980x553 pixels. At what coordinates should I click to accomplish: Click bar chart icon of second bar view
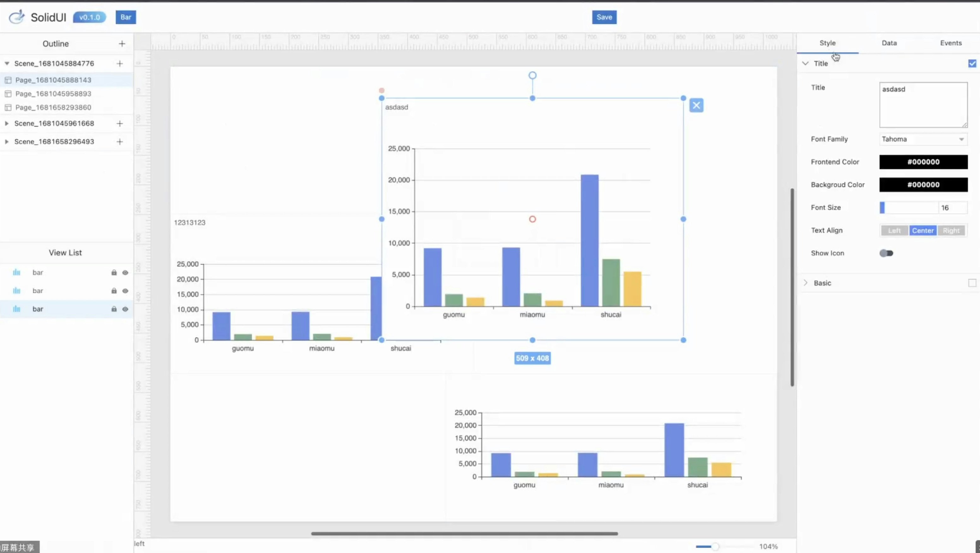16,291
